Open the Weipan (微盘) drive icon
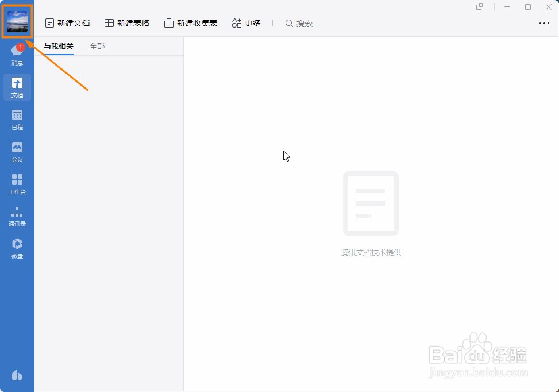559x392 pixels. 17,249
